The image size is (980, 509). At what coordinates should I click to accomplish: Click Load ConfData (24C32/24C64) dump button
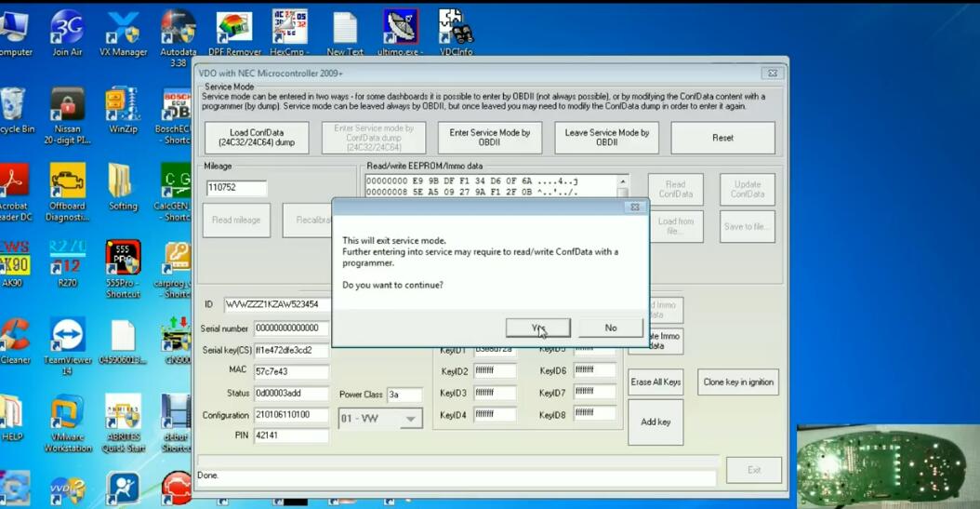pyautogui.click(x=257, y=138)
